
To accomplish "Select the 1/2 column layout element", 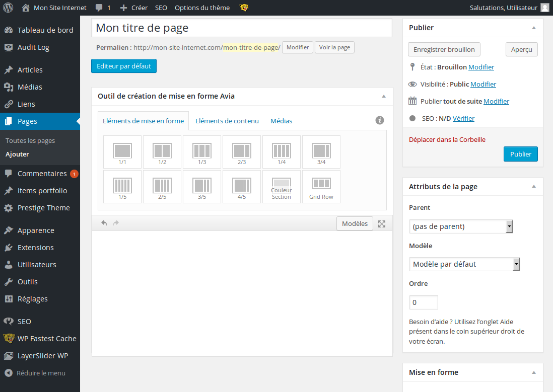I will coord(162,151).
